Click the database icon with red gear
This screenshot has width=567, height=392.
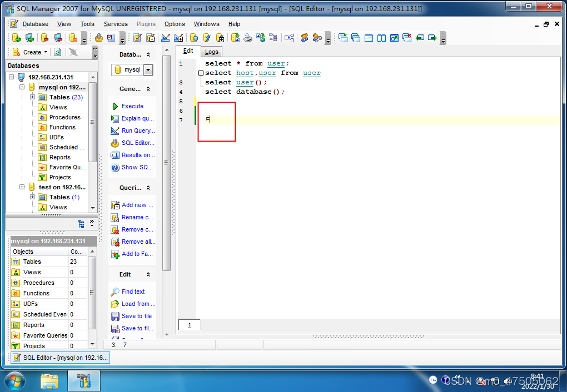click(x=73, y=38)
